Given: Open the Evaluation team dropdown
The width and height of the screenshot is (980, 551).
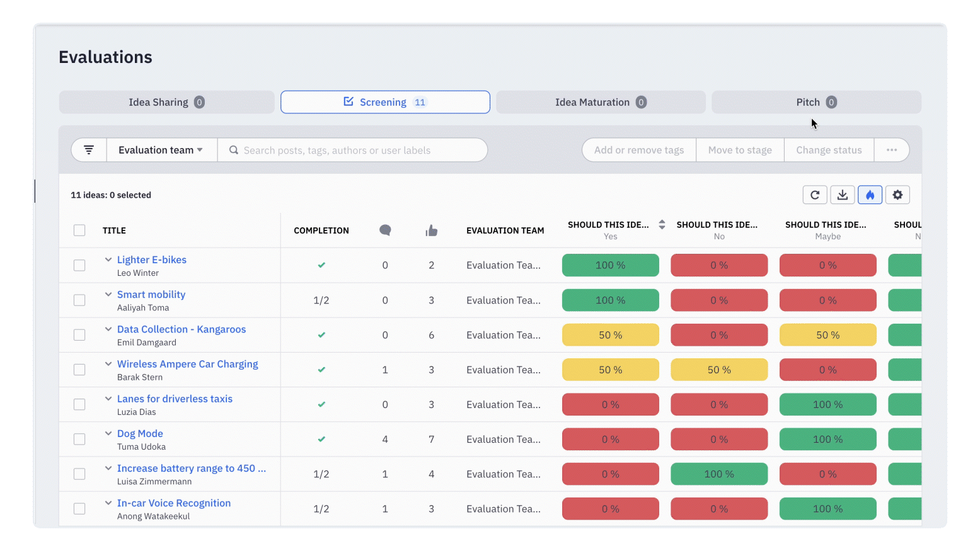Looking at the screenshot, I should (x=161, y=150).
